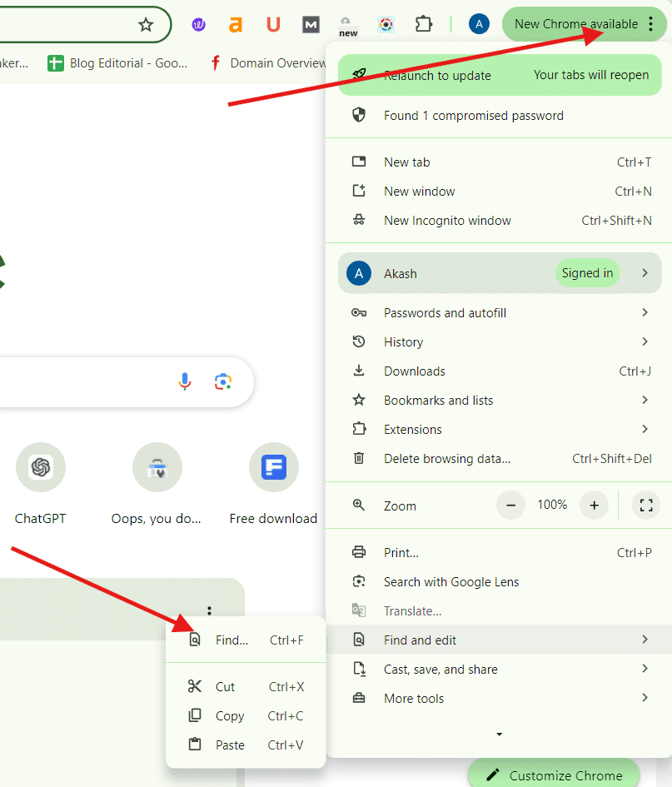
Task: Expand Bookmarks and lists submenu
Action: point(500,401)
